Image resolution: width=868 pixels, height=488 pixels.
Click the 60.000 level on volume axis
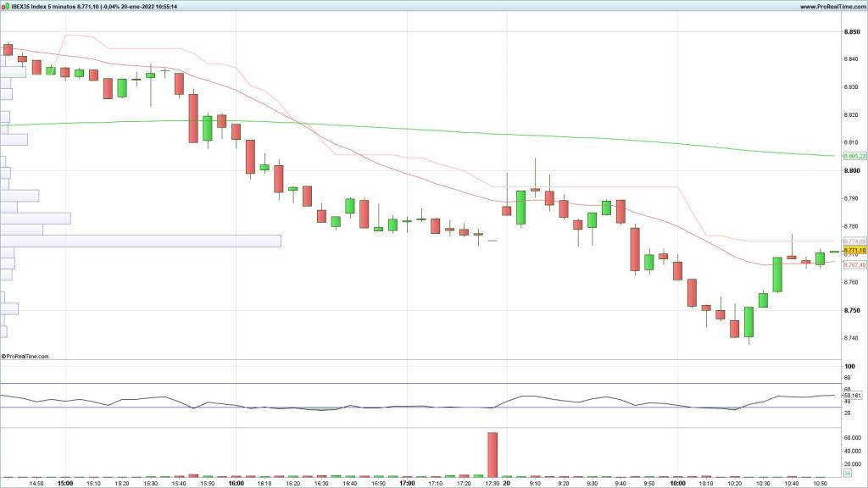pos(853,437)
